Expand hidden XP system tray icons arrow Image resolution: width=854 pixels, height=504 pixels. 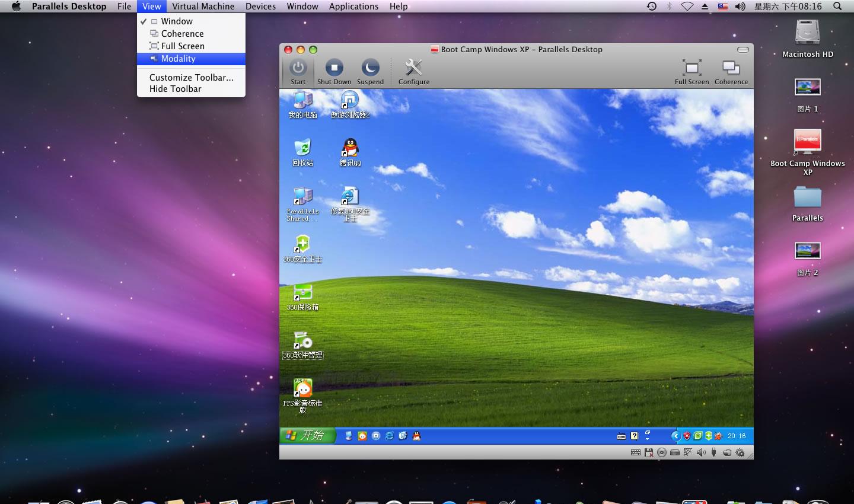point(675,436)
